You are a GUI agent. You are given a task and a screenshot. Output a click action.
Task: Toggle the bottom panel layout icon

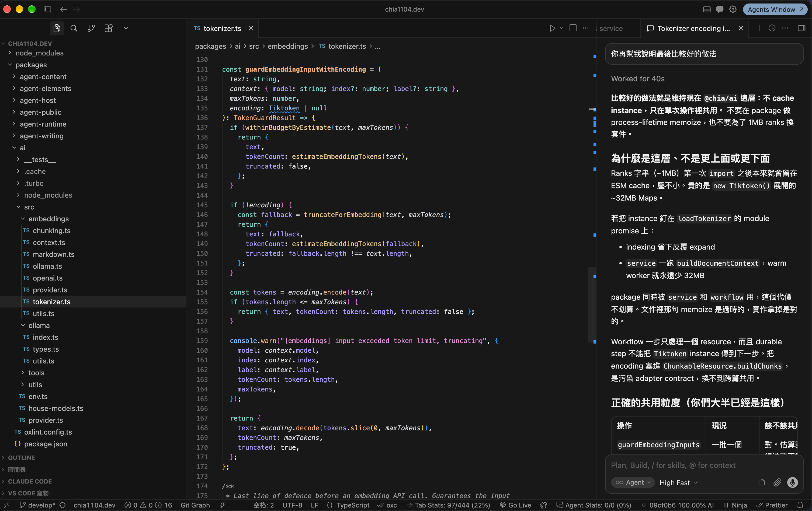tap(707, 9)
